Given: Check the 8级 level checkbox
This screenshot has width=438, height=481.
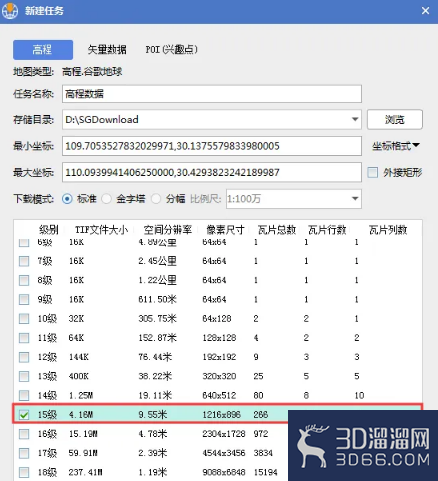Looking at the screenshot, I should pos(24,280).
